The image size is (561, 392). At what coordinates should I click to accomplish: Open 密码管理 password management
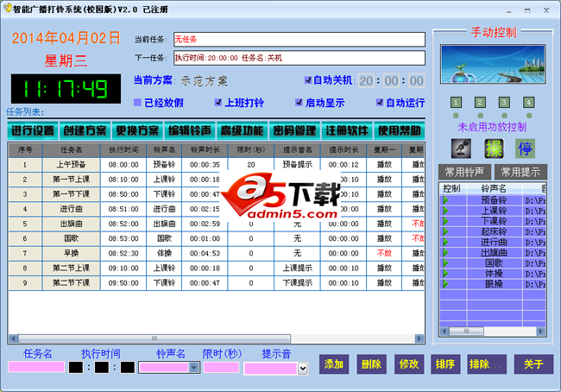click(x=294, y=130)
